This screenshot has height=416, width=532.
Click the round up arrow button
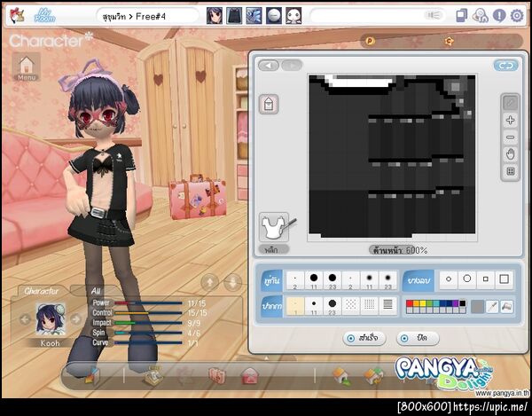pos(209,282)
